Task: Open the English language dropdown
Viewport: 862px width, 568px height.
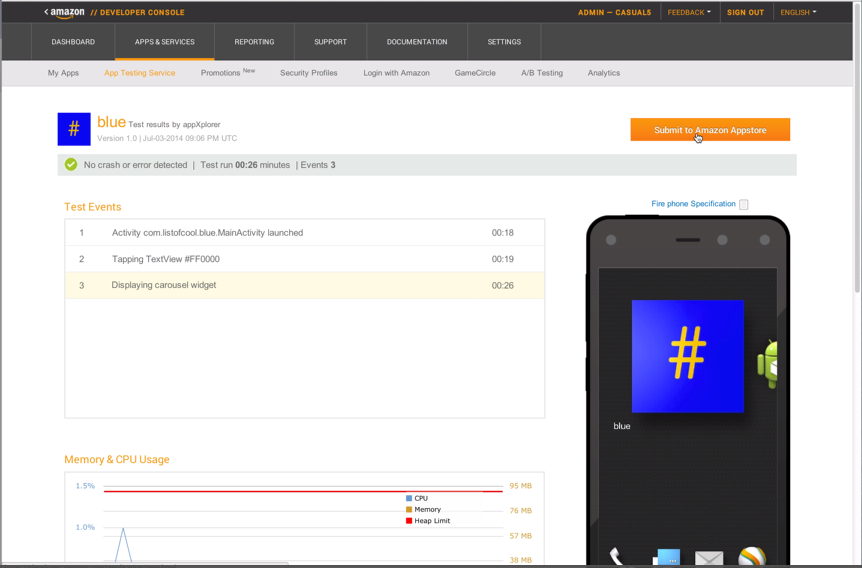Action: 798,12
